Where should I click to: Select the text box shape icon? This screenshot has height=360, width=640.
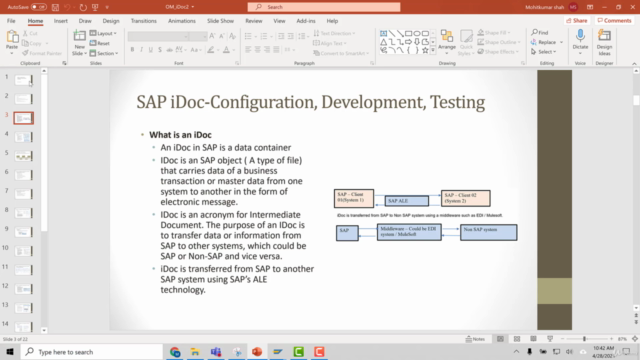(x=383, y=33)
